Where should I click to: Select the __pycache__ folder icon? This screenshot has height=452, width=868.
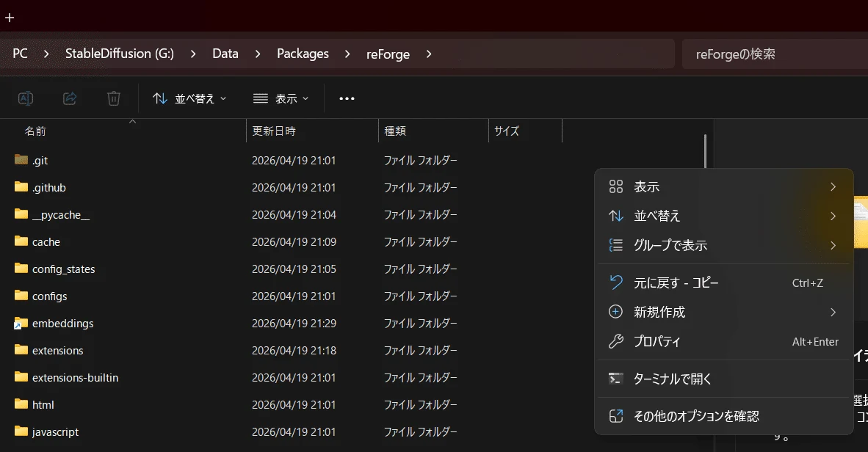point(21,214)
